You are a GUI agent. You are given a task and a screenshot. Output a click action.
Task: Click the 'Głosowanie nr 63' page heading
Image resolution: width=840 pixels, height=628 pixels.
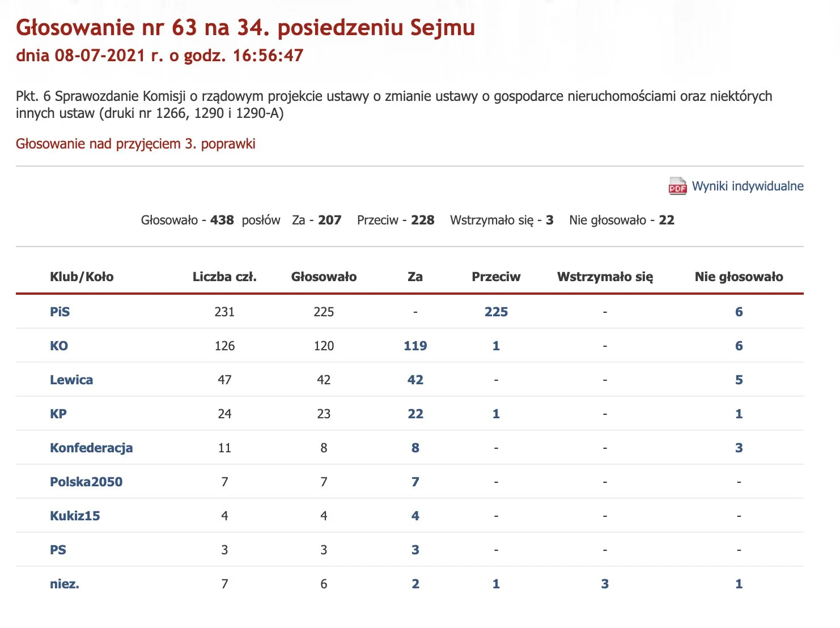pos(245,27)
